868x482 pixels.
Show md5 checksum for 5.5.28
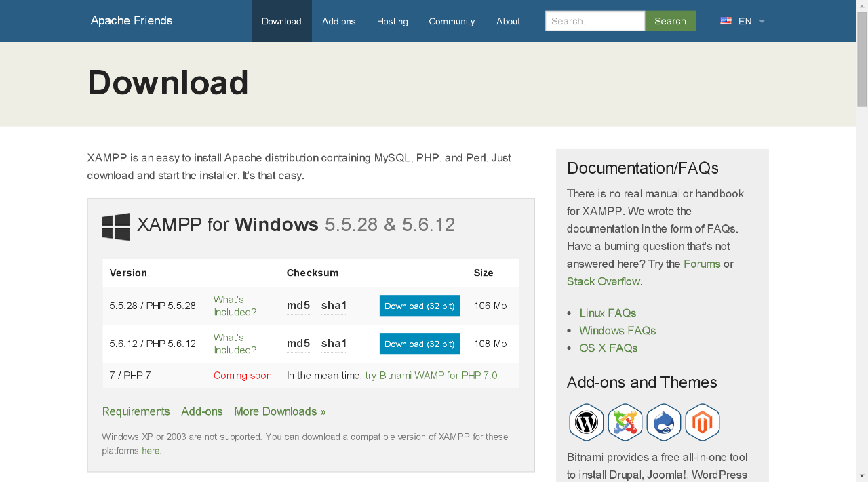[x=298, y=306]
